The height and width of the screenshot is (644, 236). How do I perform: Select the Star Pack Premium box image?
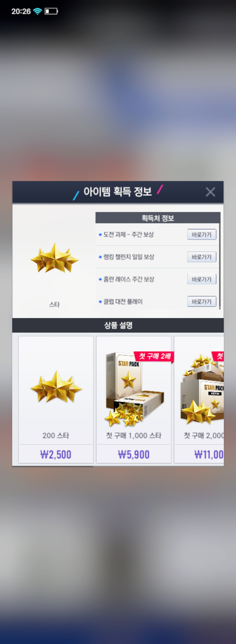(202, 389)
